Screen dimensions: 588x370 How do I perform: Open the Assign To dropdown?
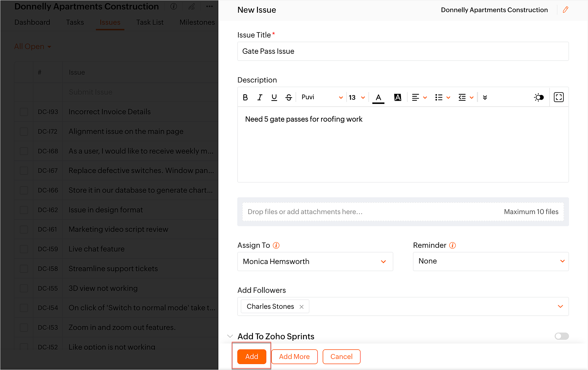(315, 261)
